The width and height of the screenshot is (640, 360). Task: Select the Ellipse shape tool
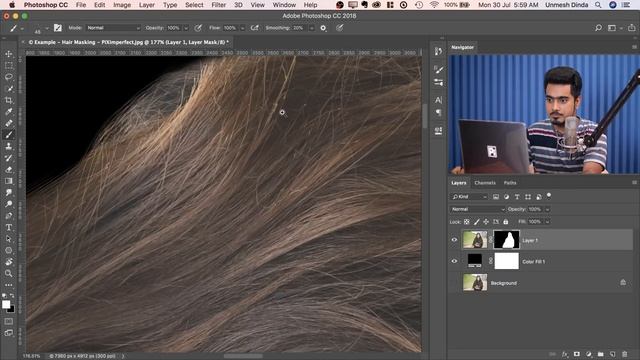point(9,250)
